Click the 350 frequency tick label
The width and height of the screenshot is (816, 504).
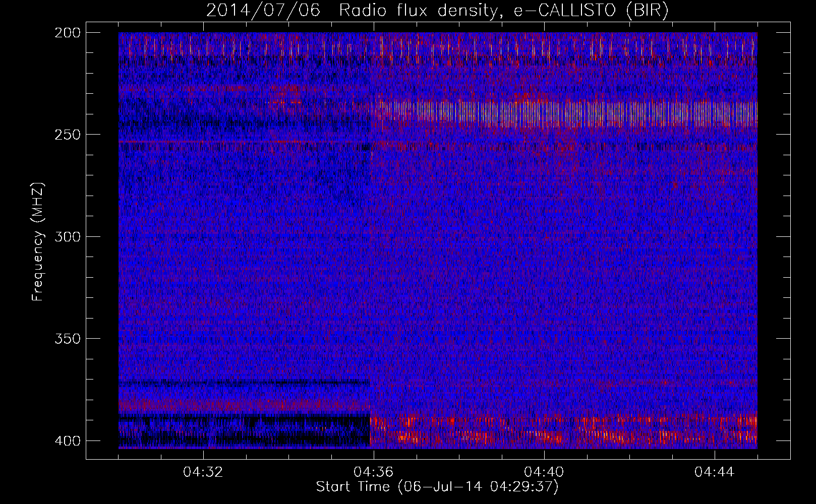67,339
